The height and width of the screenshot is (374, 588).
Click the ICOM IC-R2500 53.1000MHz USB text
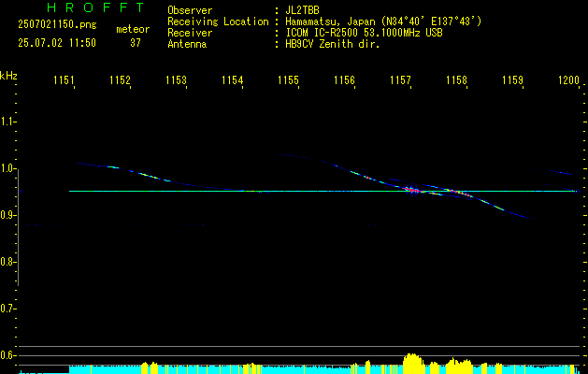tap(364, 33)
